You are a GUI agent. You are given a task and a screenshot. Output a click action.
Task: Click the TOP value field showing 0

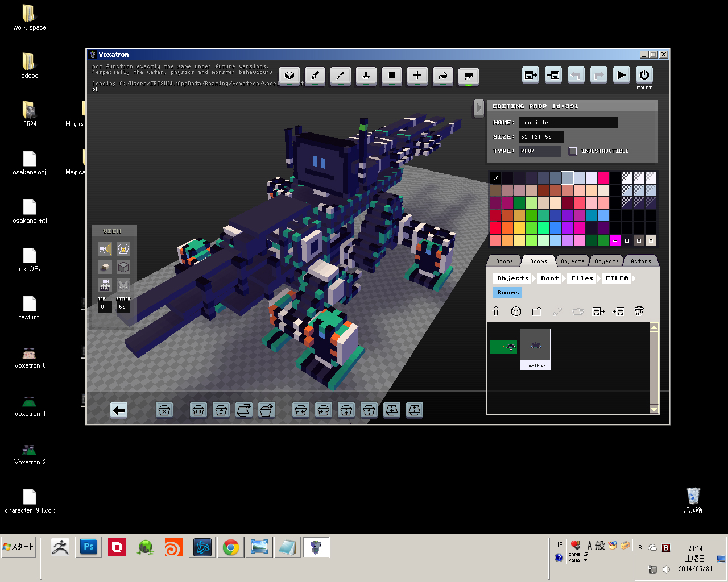[x=105, y=307]
